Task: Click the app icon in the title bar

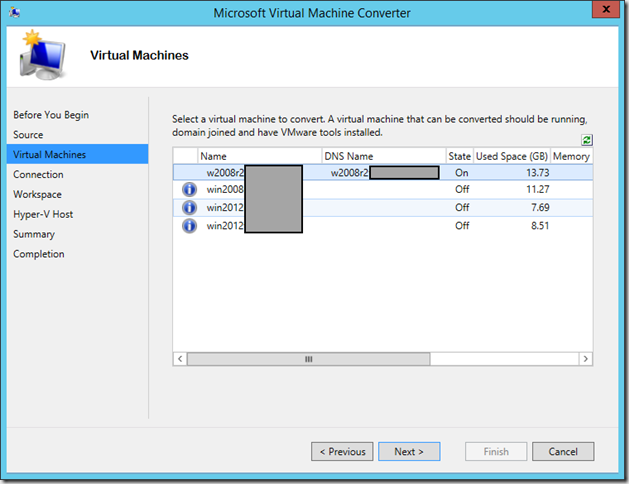Action: [x=15, y=12]
